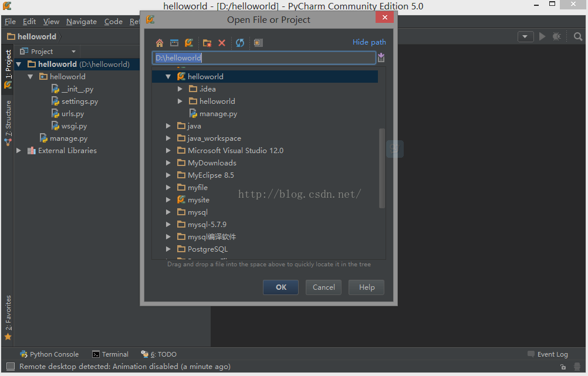Screen dimensions: 588x376
Task: Expand inner helloworld folder in dialog
Action: [x=180, y=101]
